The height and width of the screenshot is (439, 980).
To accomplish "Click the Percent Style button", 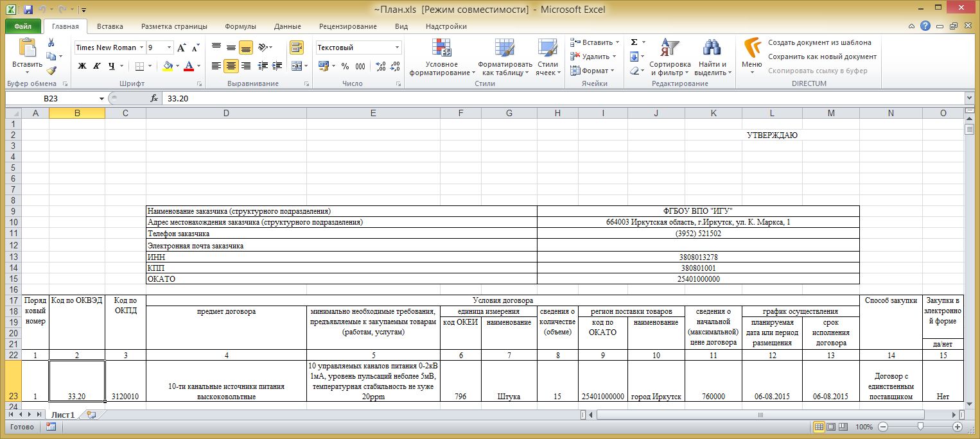I will pyautogui.click(x=345, y=66).
